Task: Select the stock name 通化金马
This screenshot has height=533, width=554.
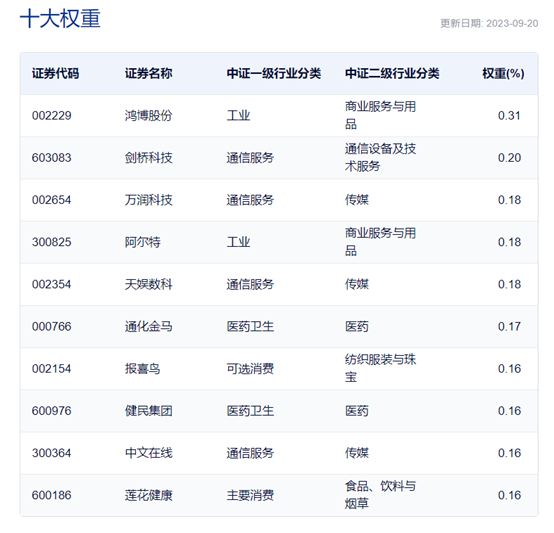Action: (x=148, y=326)
